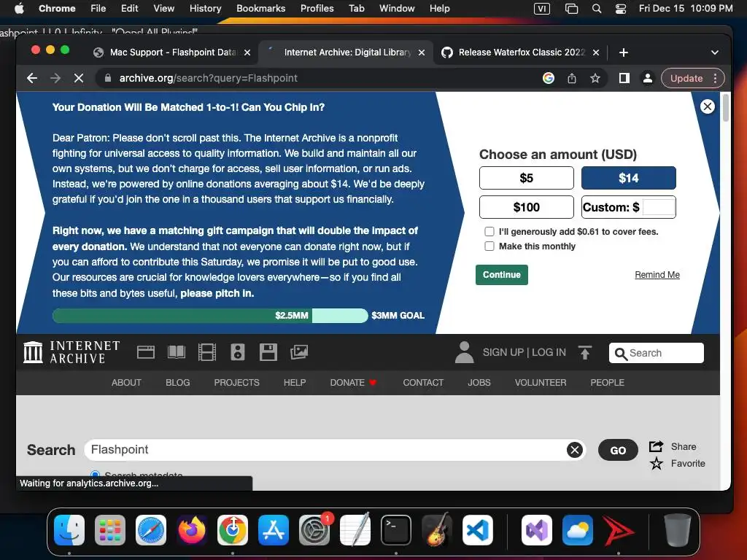Open Visual Studio Code from the Dock
This screenshot has height=560, width=747.
coord(477,530)
